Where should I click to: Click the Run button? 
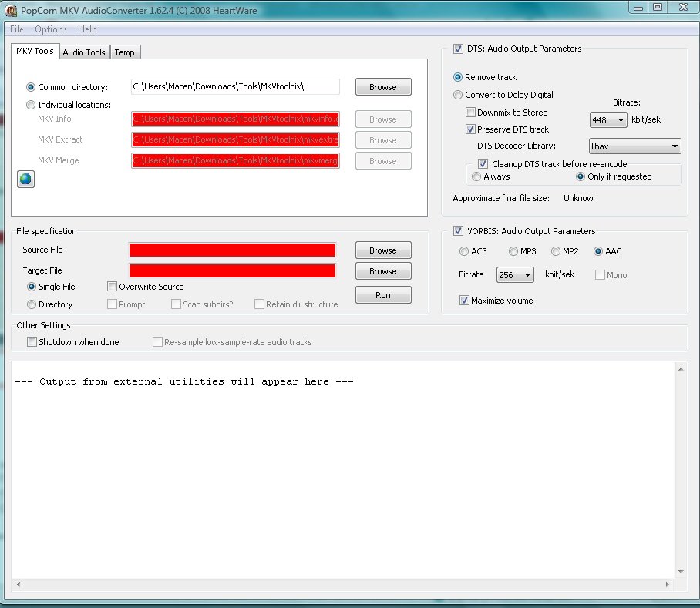tap(383, 295)
